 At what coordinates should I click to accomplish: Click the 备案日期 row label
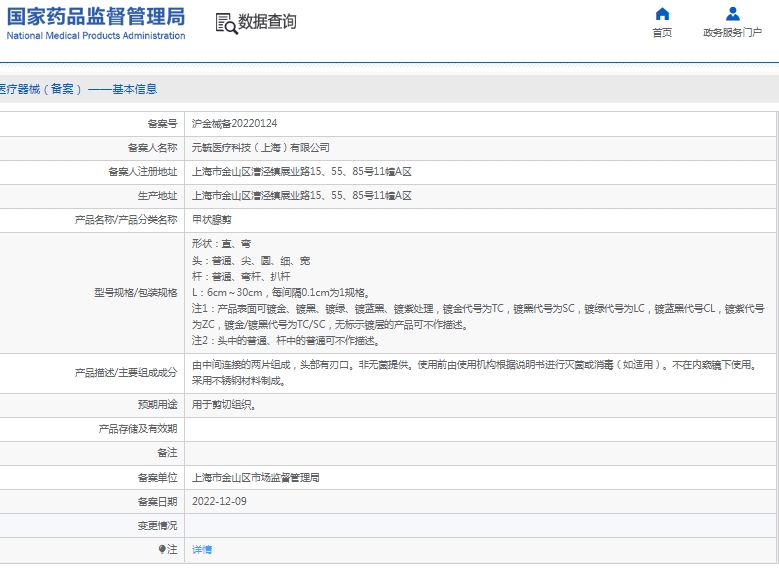point(157,501)
